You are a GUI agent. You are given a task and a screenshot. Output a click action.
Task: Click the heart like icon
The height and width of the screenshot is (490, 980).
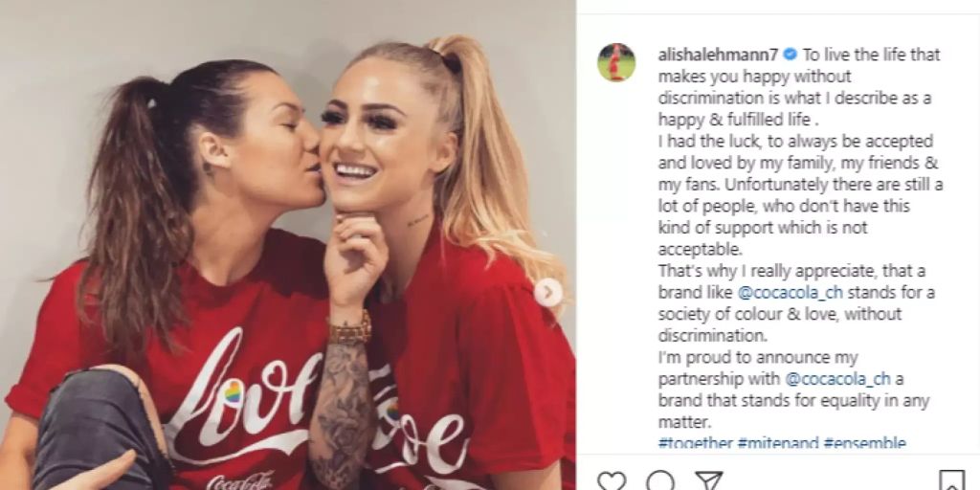coord(611,480)
